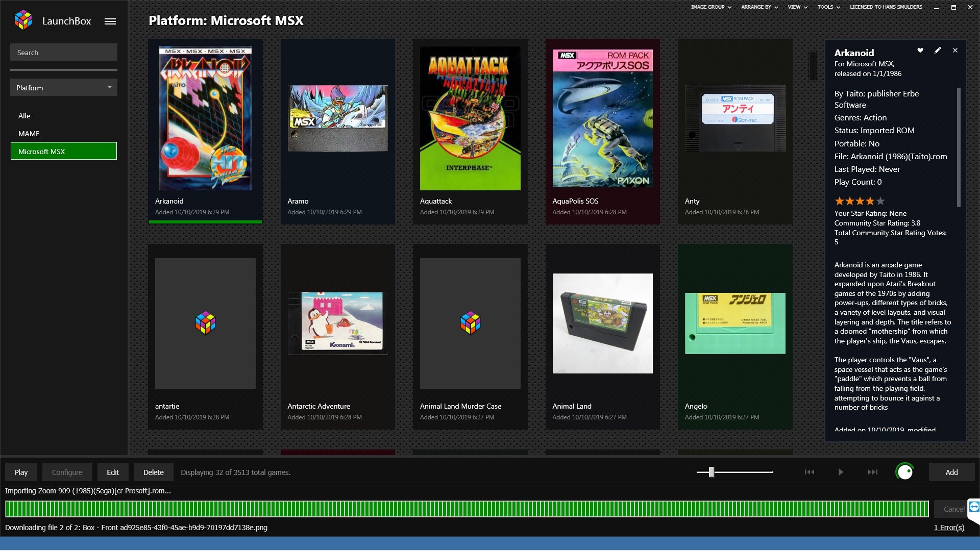
Task: Click the details panel scrollbar
Action: [x=959, y=147]
